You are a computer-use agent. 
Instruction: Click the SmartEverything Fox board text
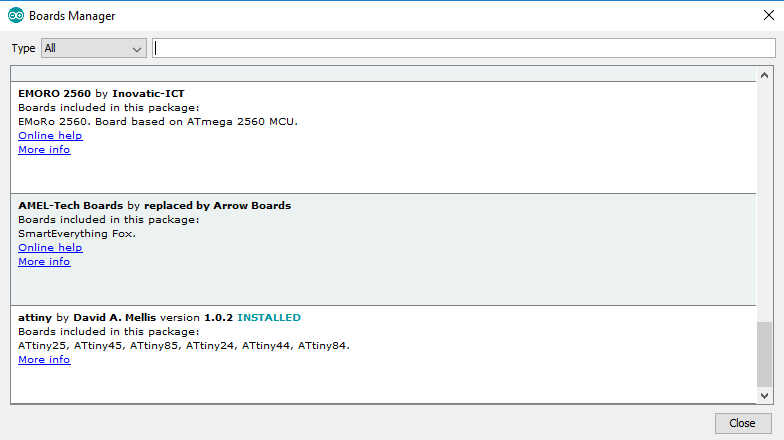[77, 234]
